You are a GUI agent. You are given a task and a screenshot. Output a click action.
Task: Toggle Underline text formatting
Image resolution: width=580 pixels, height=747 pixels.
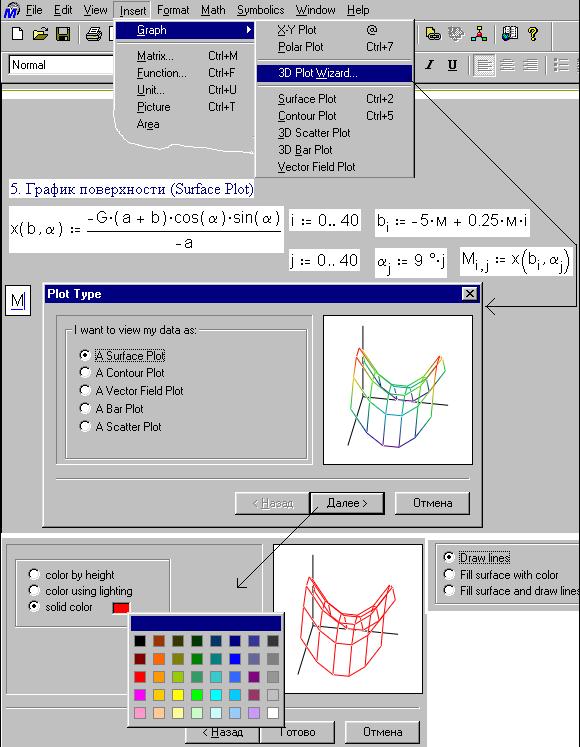coord(452,65)
